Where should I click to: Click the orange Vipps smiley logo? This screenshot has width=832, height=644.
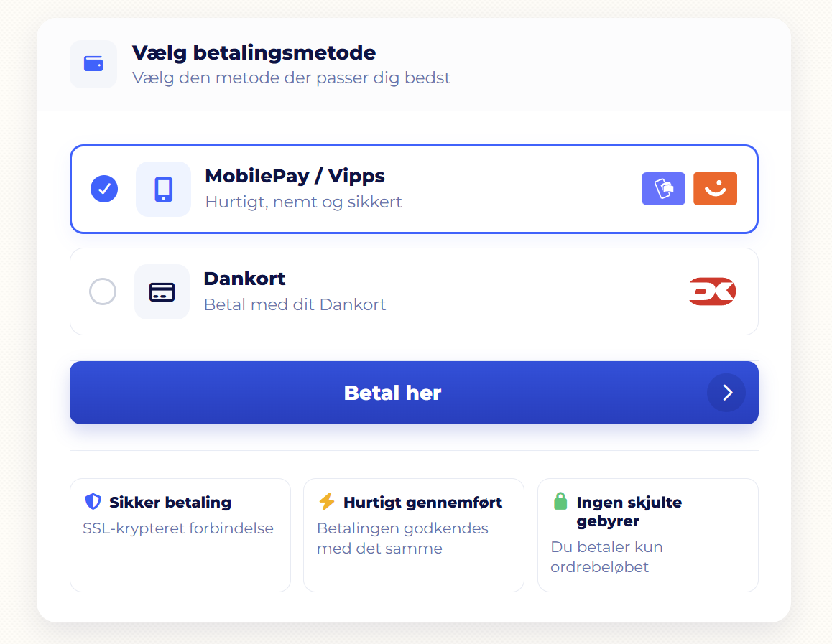click(x=715, y=189)
